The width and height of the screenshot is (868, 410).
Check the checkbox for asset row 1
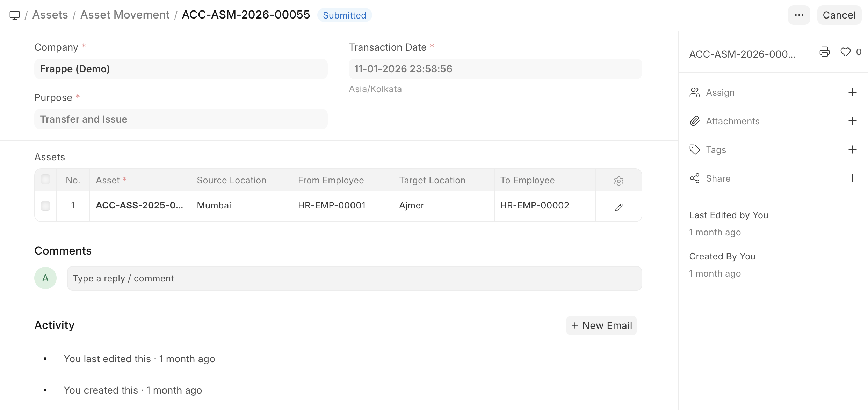click(45, 205)
